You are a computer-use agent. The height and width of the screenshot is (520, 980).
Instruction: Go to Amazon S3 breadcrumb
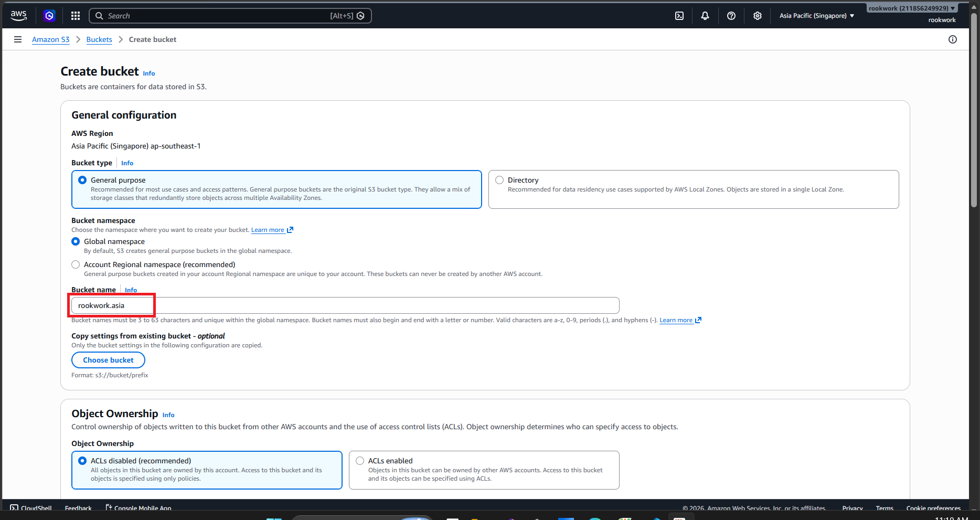click(51, 39)
